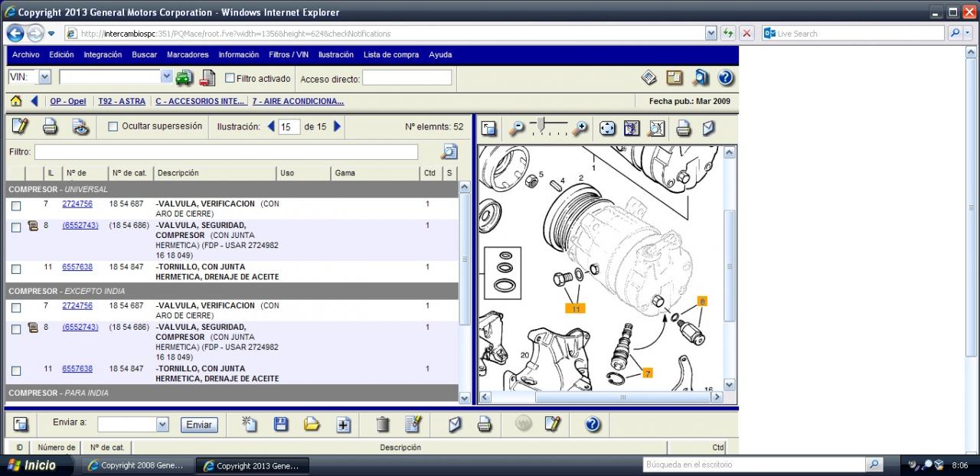Viewport: 980px width, 476px height.
Task: Expand the Enviar a dropdown
Action: (x=162, y=424)
